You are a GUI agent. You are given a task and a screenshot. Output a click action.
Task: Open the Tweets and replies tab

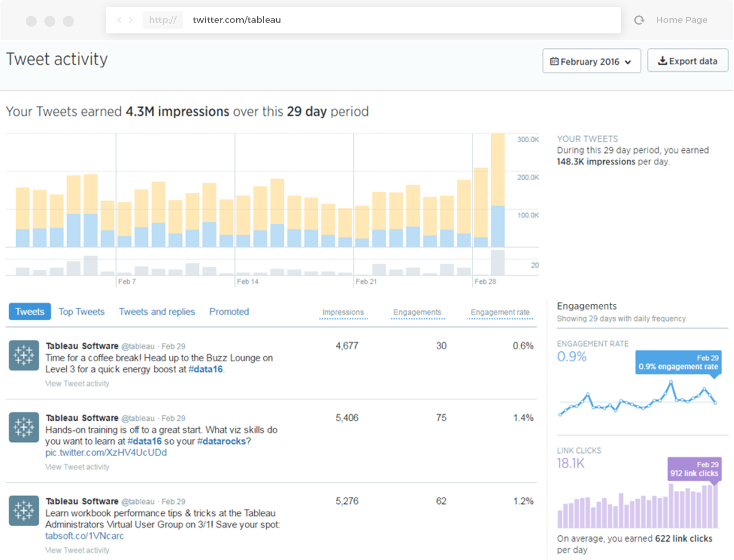157,311
